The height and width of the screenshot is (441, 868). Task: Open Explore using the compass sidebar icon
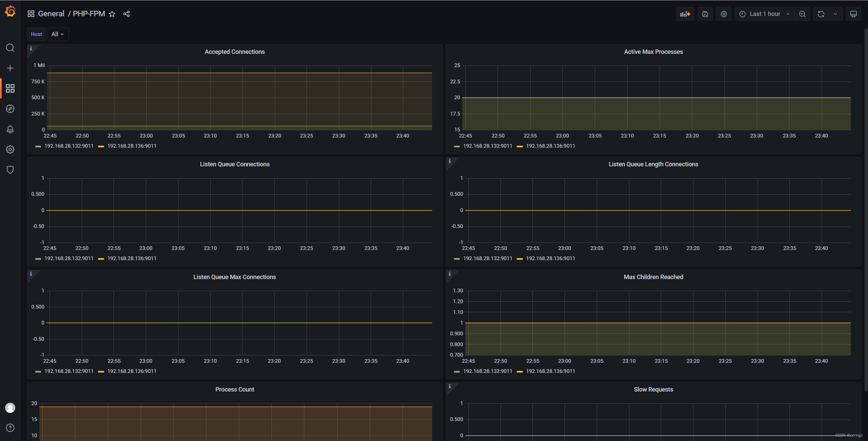click(10, 109)
